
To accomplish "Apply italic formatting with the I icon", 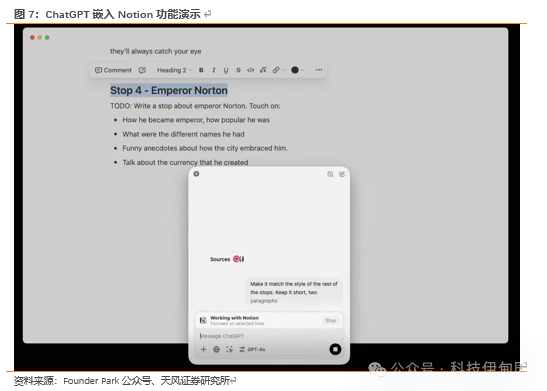I will [x=213, y=70].
